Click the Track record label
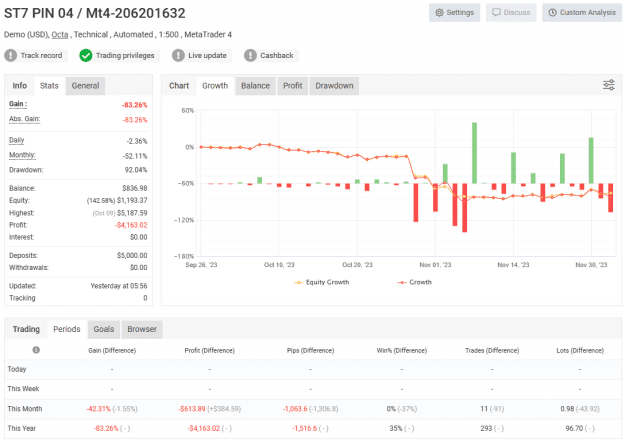625x440 pixels. click(x=41, y=55)
